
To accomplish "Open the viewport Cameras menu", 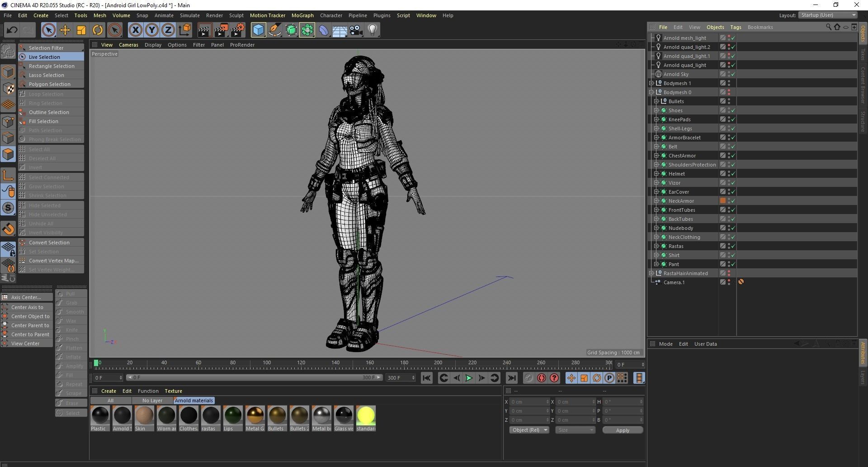I will click(x=128, y=45).
